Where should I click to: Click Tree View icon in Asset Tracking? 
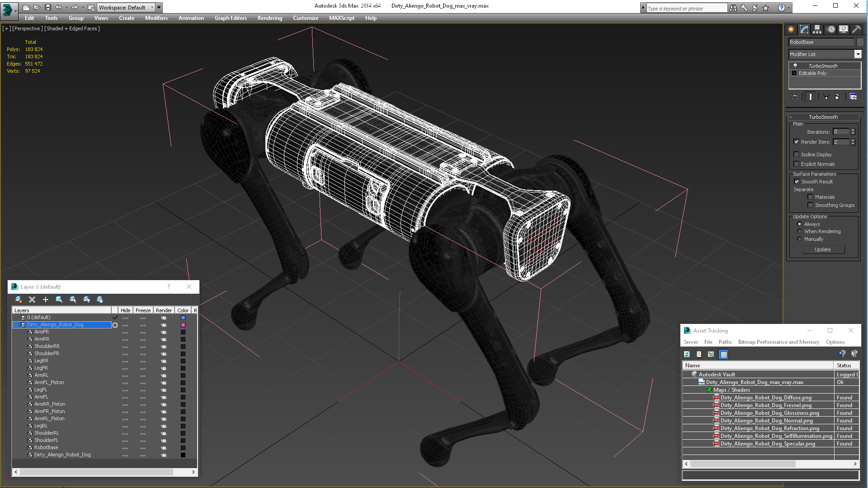[x=711, y=354]
